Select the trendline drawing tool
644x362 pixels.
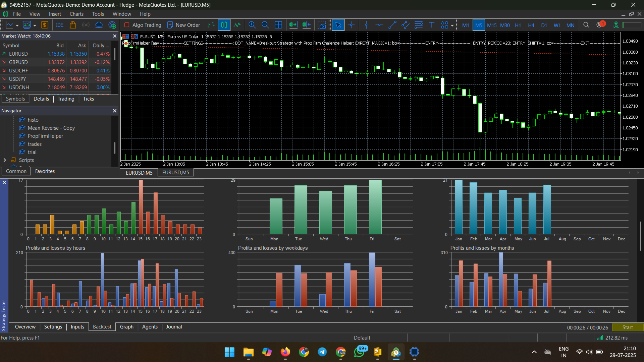pos(392,25)
